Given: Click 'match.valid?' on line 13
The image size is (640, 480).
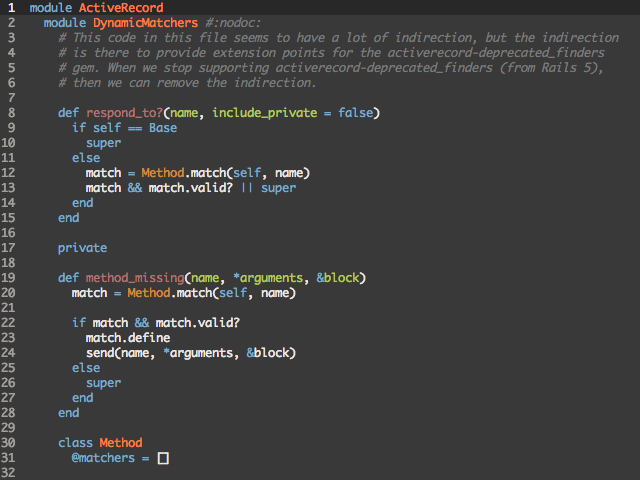Looking at the screenshot, I should click(191, 188).
